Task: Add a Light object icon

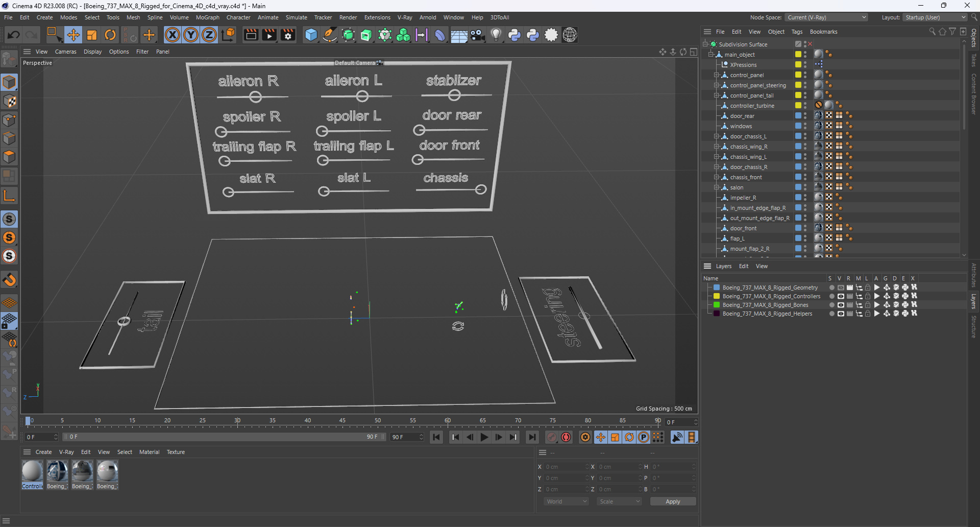Action: point(496,35)
